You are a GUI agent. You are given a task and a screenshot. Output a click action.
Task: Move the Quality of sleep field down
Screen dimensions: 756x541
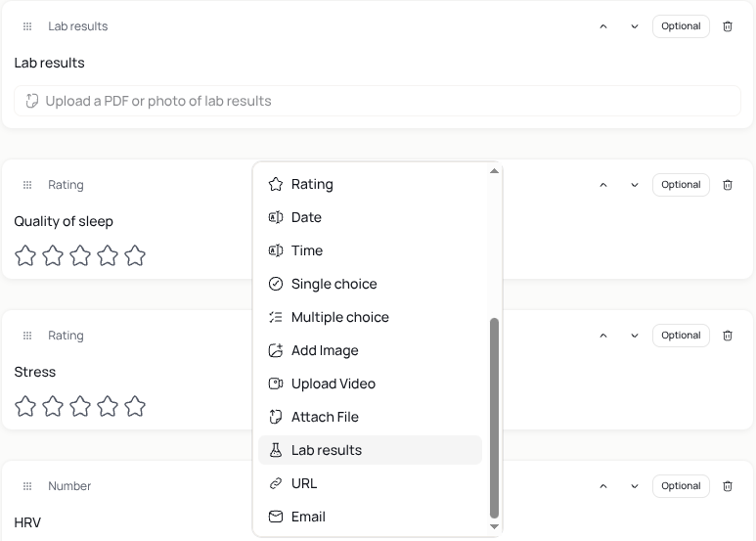coord(635,185)
